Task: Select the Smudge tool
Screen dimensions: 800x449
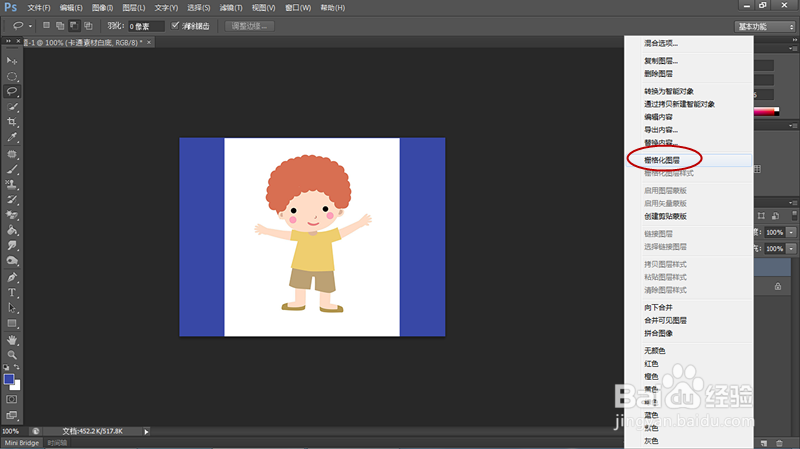Action: click(12, 245)
